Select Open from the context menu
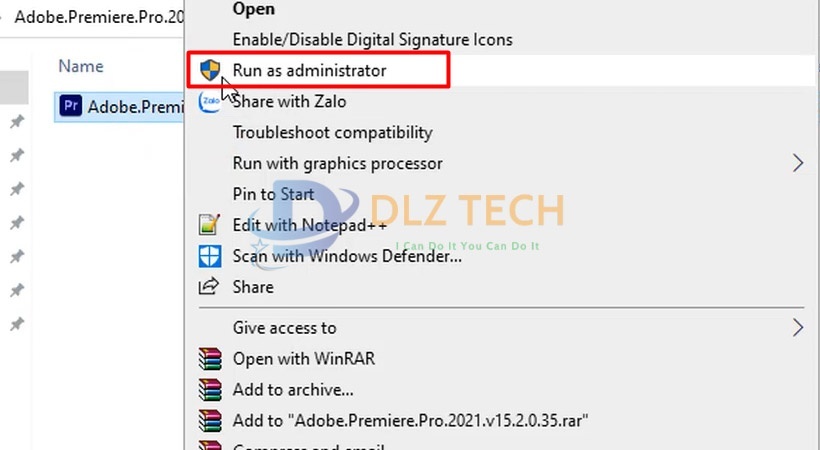820x450 pixels. click(254, 9)
